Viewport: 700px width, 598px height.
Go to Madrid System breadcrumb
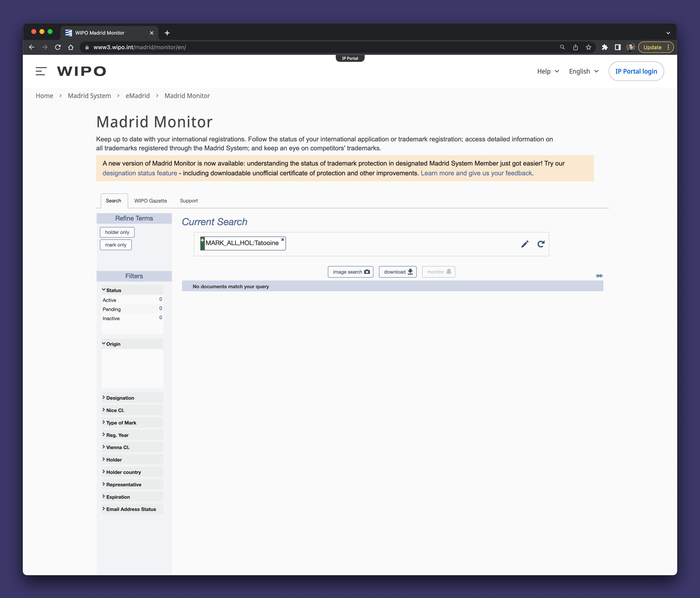click(89, 96)
